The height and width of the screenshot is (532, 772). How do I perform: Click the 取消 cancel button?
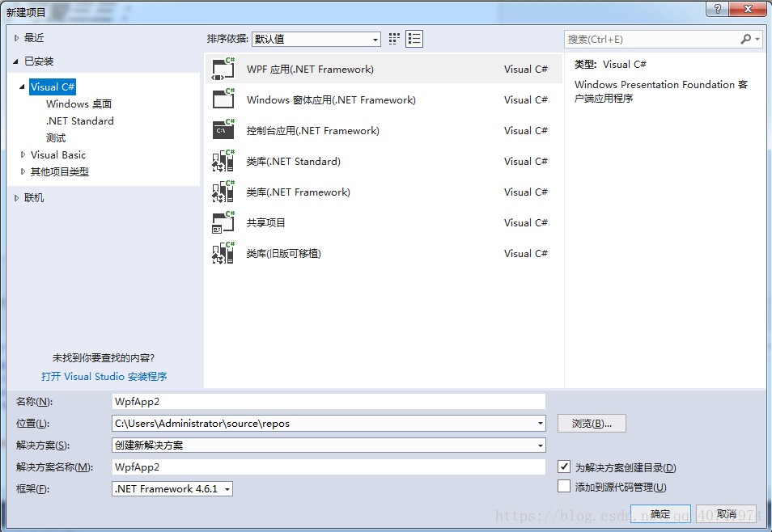727,514
